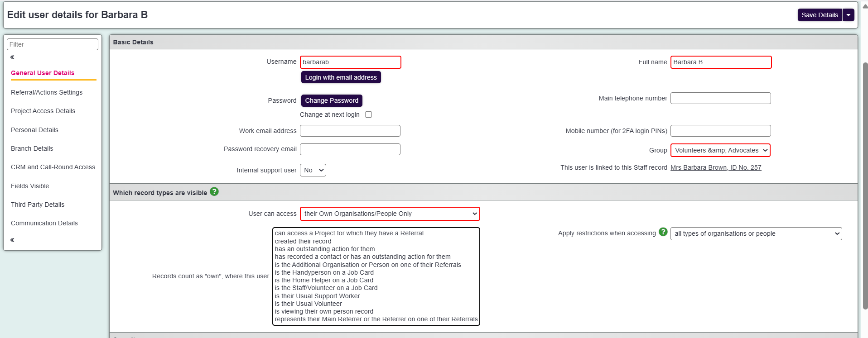Open Apply restrictions when accessing dropdown
The height and width of the screenshot is (338, 868).
click(x=756, y=233)
